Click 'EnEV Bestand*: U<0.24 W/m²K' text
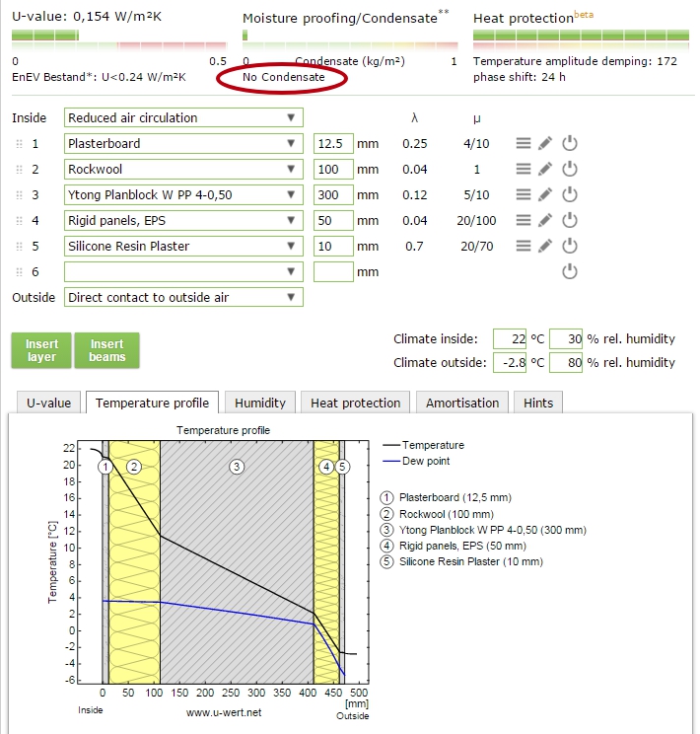 point(99,77)
